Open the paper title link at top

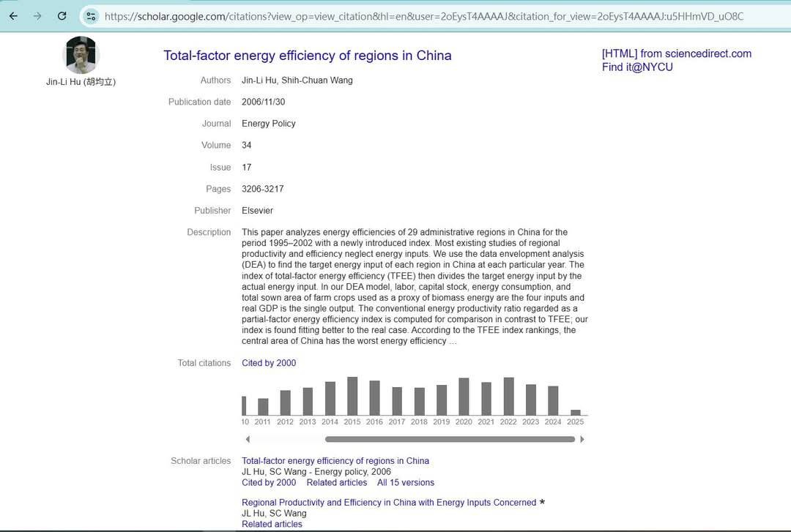click(x=307, y=56)
